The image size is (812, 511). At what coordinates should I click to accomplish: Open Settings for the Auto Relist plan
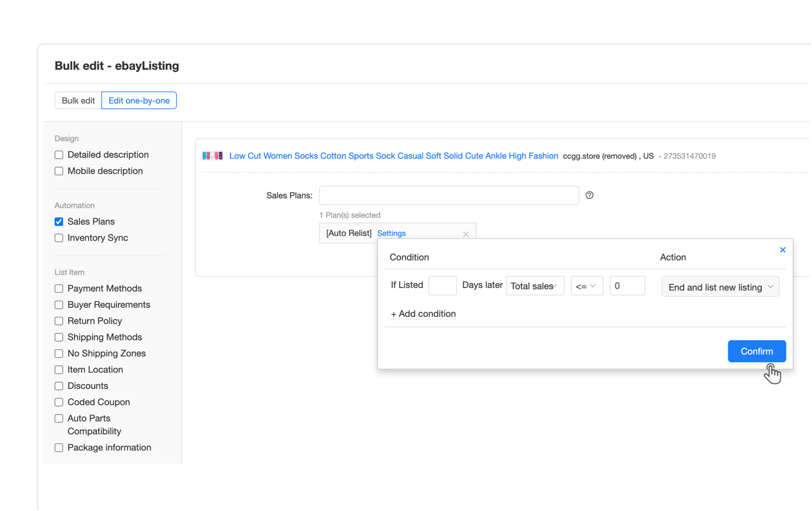pos(391,233)
